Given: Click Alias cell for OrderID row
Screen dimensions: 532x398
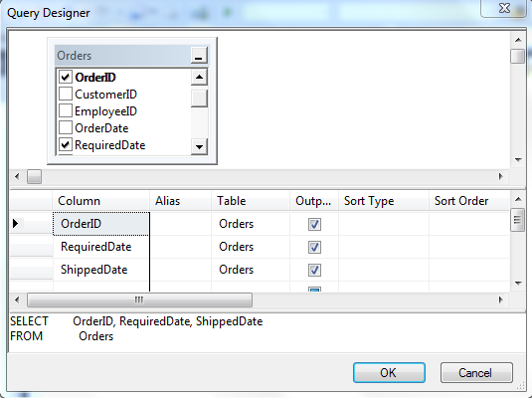Looking at the screenshot, I should coord(180,224).
